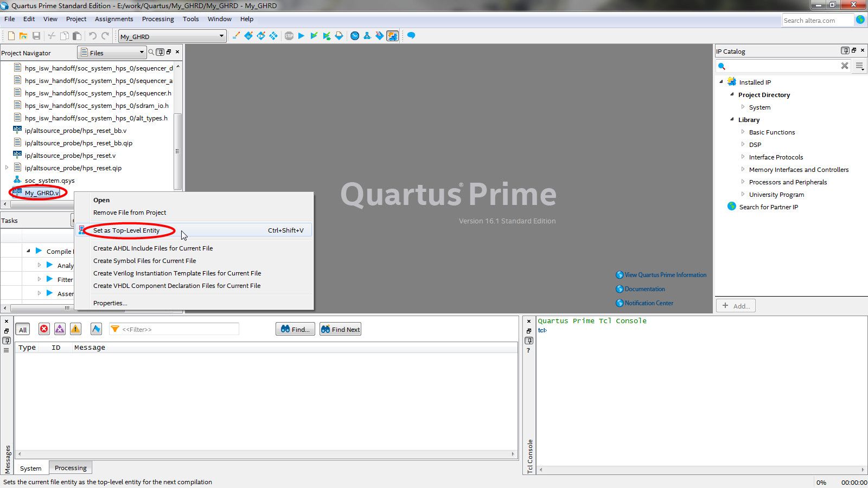Click the Save disk icon

pos(36,36)
